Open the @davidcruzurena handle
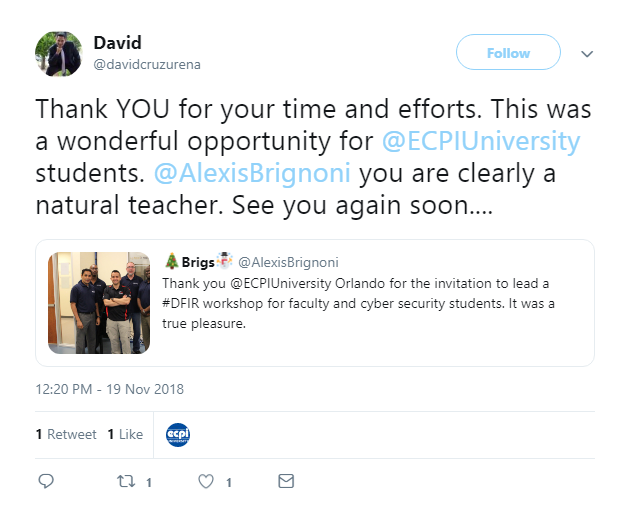The width and height of the screenshot is (632, 519). (x=147, y=64)
